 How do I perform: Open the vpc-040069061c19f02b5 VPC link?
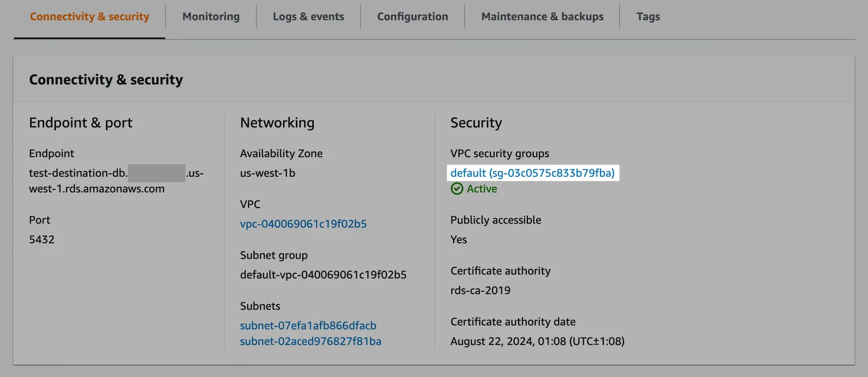coord(303,223)
